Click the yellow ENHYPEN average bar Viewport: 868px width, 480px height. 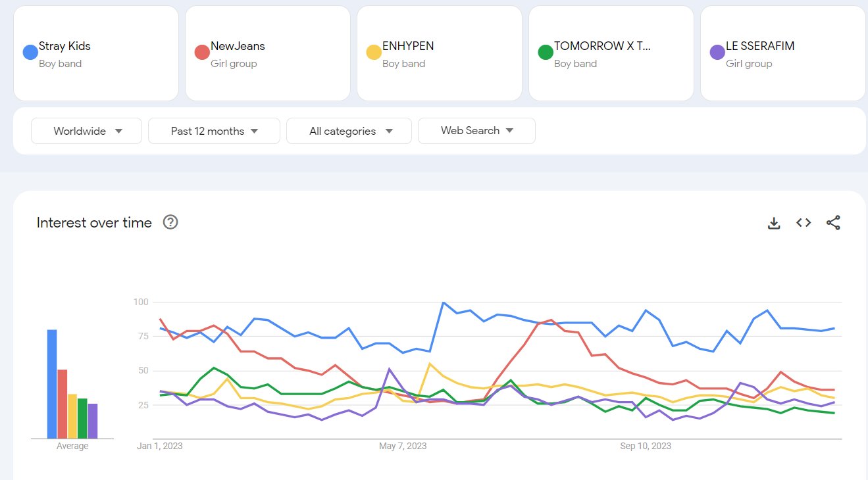pyautogui.click(x=72, y=416)
